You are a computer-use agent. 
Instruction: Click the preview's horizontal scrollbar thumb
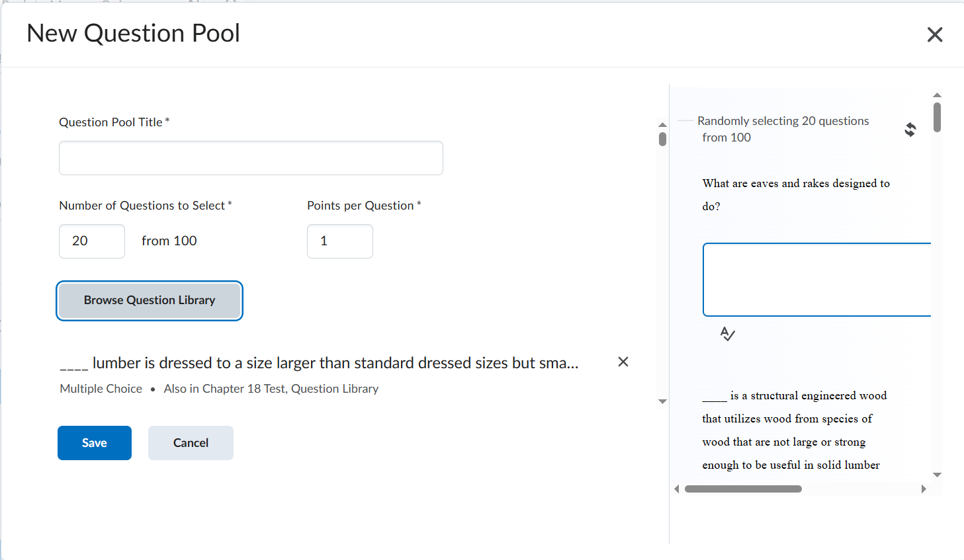pos(743,489)
